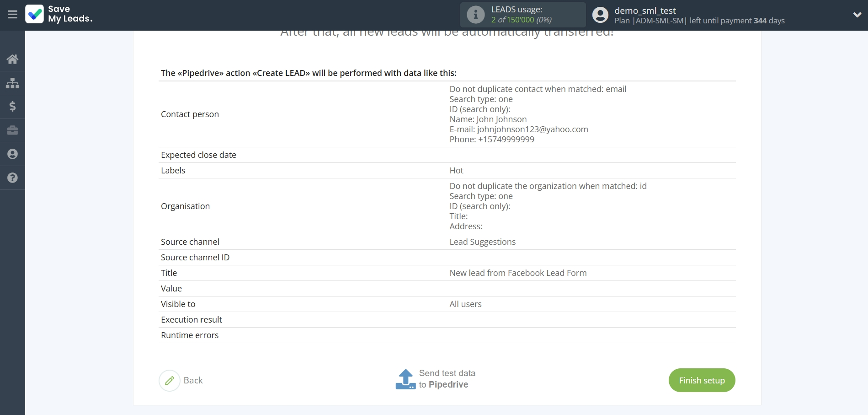Screen dimensions: 868x415
Task: Select the Connections sidebar icon
Action: (x=12, y=83)
